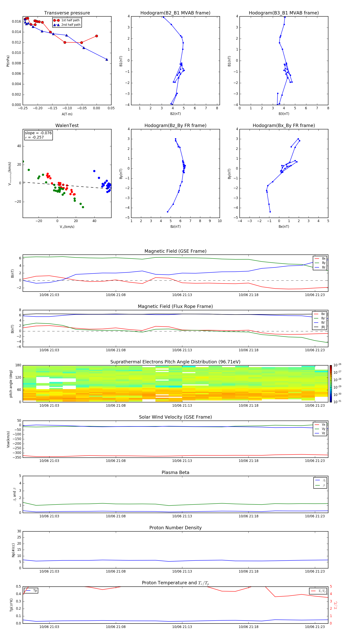The width and height of the screenshot is (351, 644).
Task: Click the last blue triangle in Transverse pressure
Action: pyautogui.click(x=107, y=60)
